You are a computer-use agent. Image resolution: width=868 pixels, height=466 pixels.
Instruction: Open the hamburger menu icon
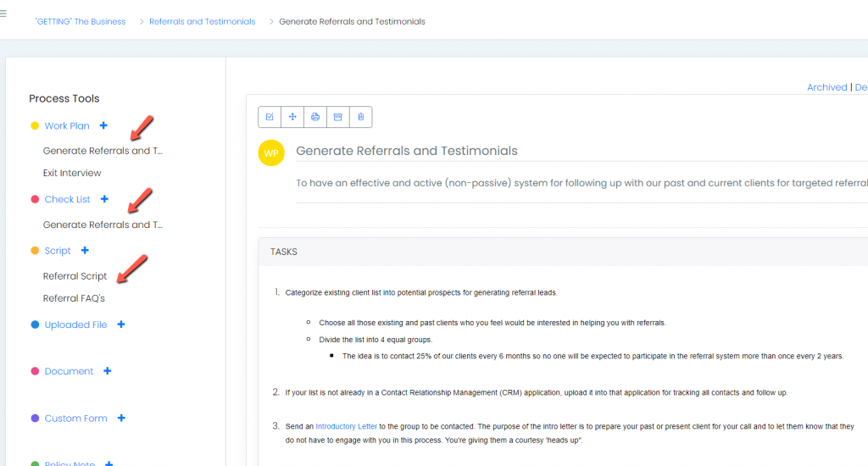(x=3, y=14)
